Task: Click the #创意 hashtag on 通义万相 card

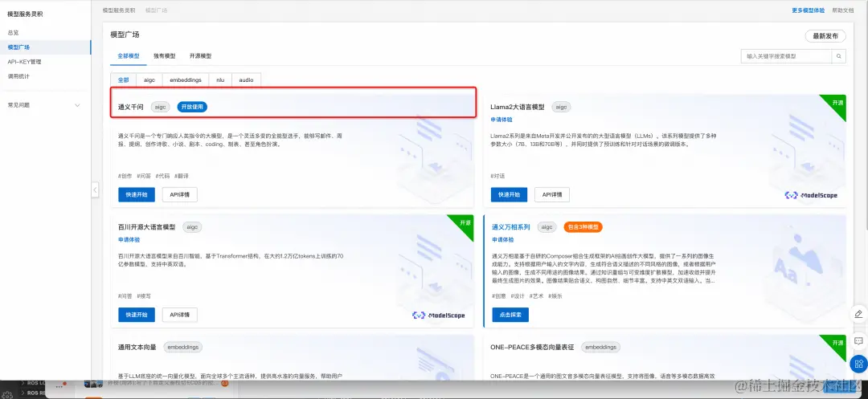Action: point(499,296)
